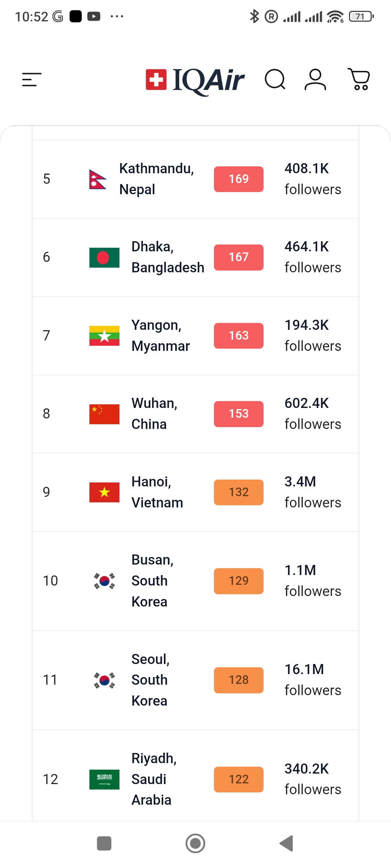Tap the red 169 AQI badge
The width and height of the screenshot is (391, 868).
[239, 179]
